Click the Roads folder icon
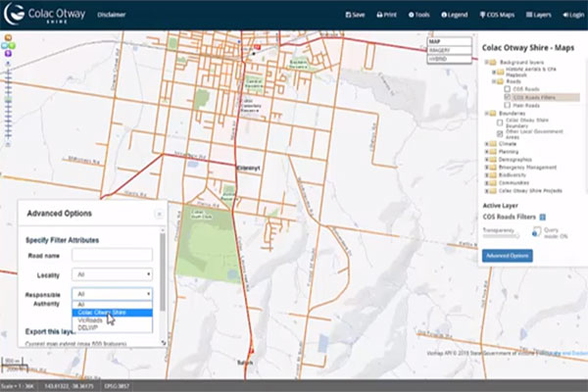The image size is (588, 392). pyautogui.click(x=500, y=81)
